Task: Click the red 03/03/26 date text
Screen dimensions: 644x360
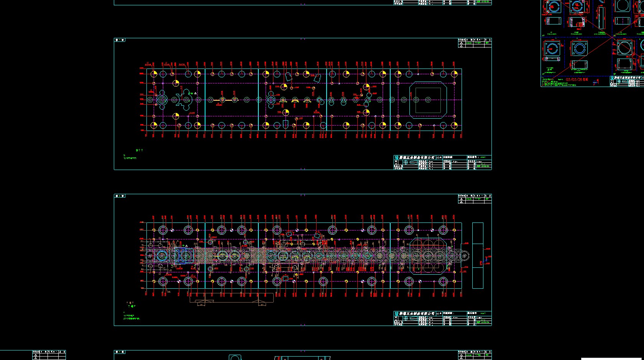Action: (577, 80)
